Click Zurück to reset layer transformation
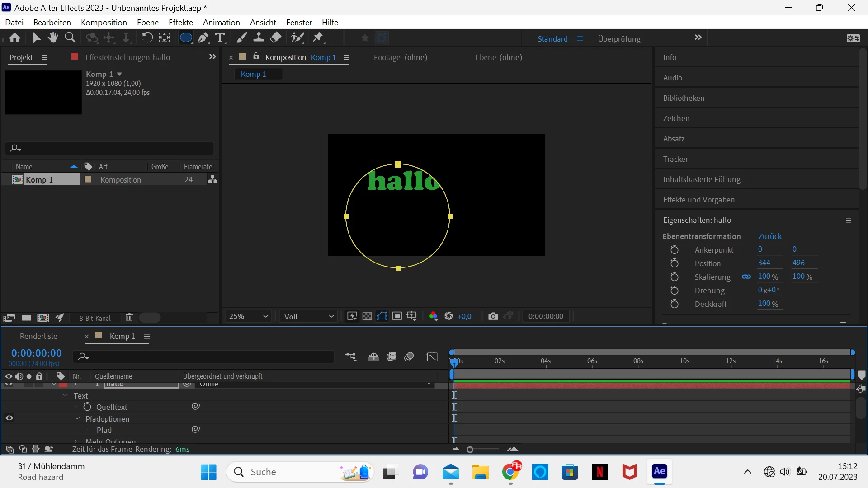The width and height of the screenshot is (868, 488). 770,236
